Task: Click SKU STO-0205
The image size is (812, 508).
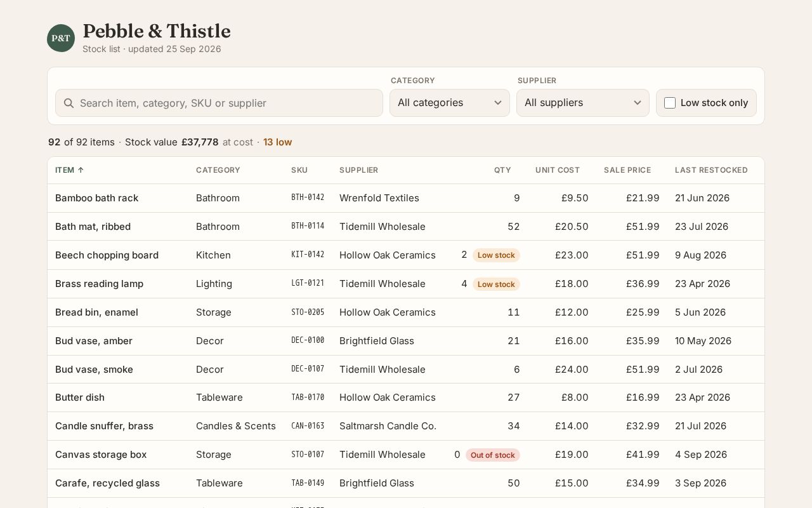Action: click(x=308, y=312)
